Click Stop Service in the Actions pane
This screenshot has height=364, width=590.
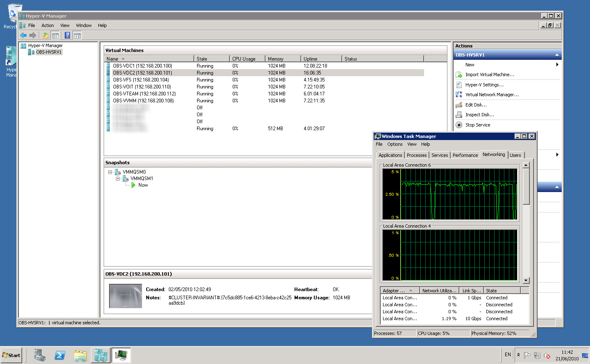[x=478, y=125]
